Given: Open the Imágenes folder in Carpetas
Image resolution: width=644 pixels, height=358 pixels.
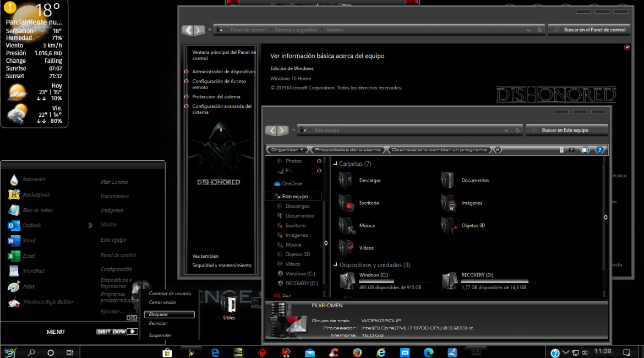Looking at the screenshot, I should pyautogui.click(x=462, y=203).
